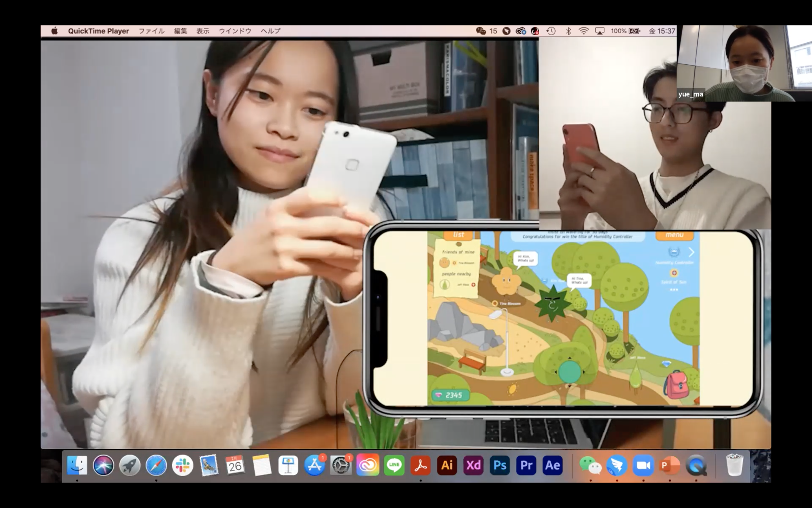The width and height of the screenshot is (812, 508).
Task: Click the battery status indicator
Action: click(x=625, y=31)
